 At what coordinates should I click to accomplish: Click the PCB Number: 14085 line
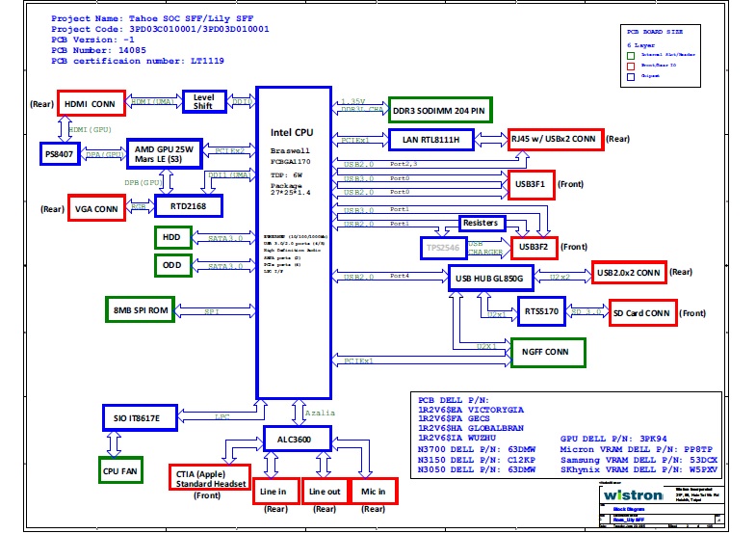click(x=98, y=50)
